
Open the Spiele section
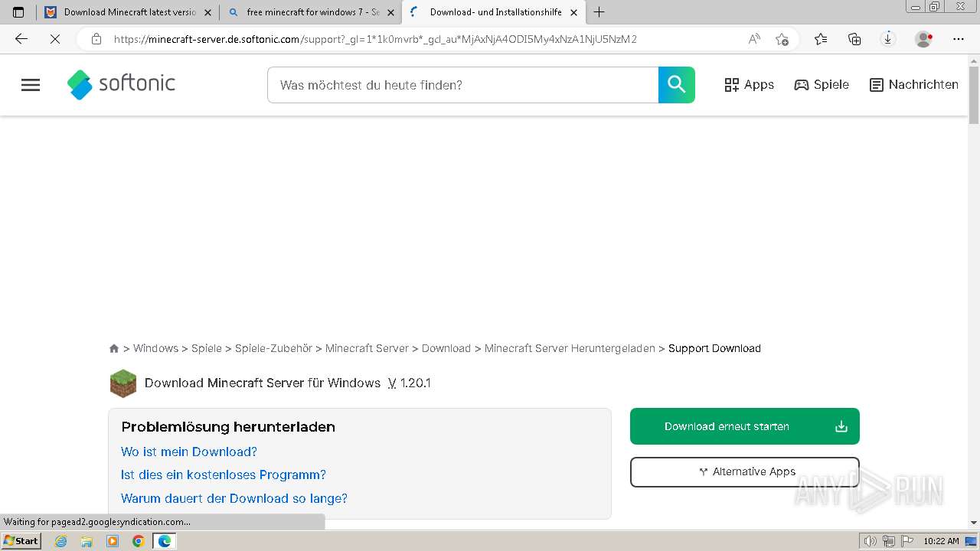822,85
